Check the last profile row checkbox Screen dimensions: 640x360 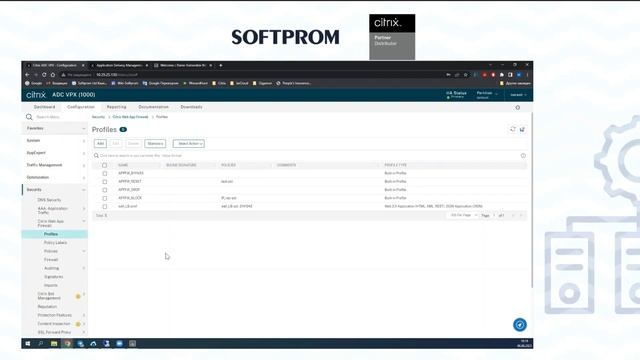[104, 207]
